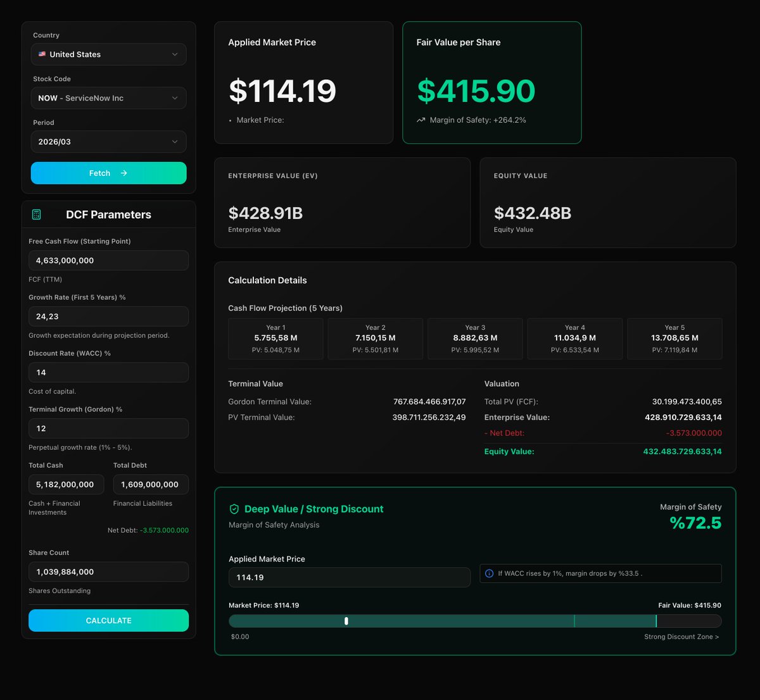Click the Terminal Growth input showing 12
This screenshot has height=700, width=760.
pyautogui.click(x=109, y=428)
